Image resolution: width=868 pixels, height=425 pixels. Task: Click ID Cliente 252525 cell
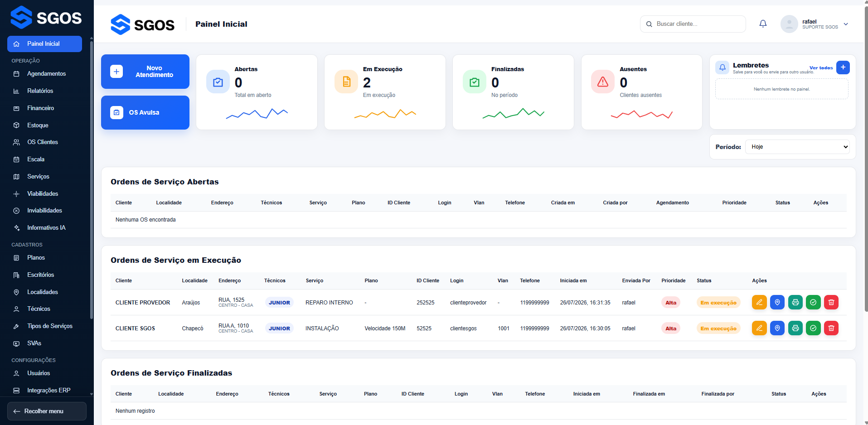tap(426, 303)
